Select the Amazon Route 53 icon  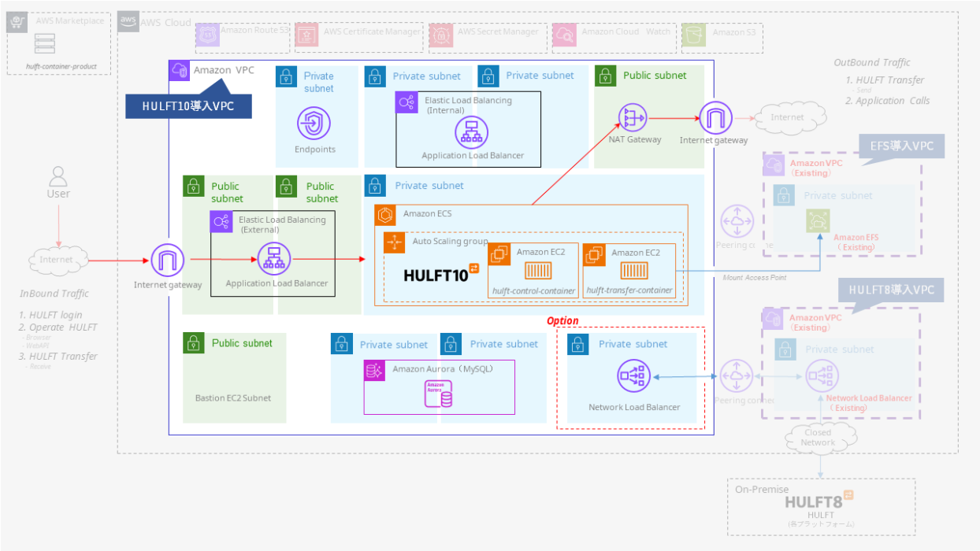[x=208, y=34]
